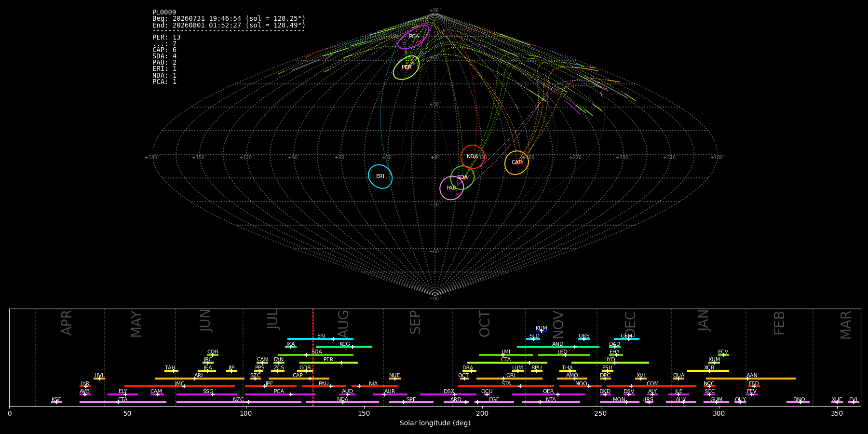Click the 'Solar longitude (deg)' axis title
This screenshot has height=434, width=868.
(x=435, y=423)
